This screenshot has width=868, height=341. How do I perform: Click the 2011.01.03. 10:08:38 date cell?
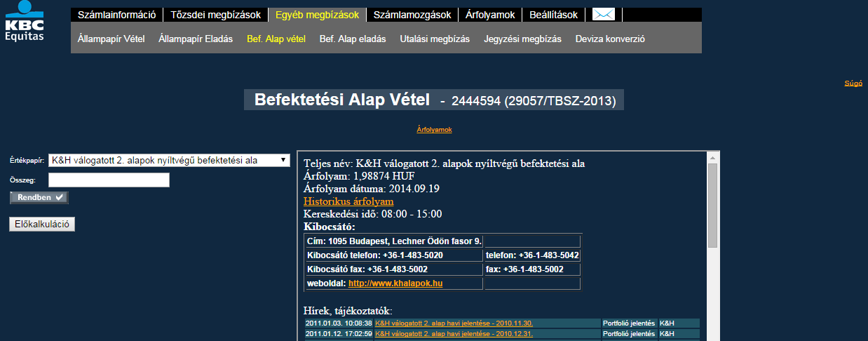click(339, 323)
